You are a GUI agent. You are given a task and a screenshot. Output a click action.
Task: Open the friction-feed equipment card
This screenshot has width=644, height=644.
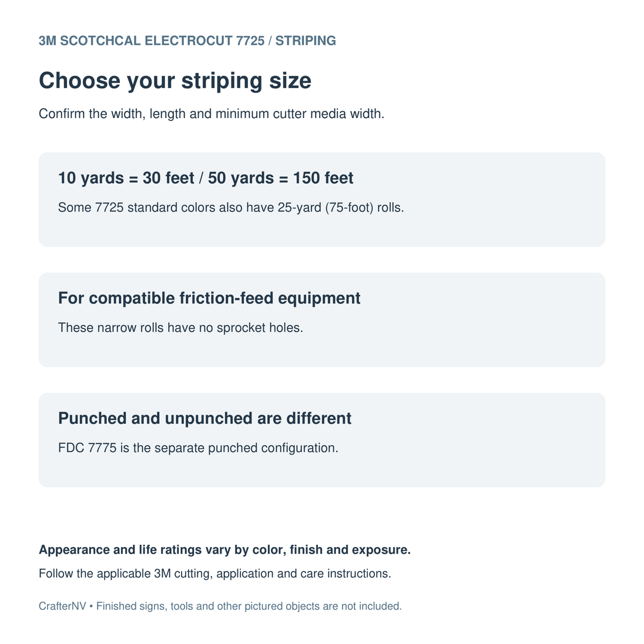click(321, 320)
